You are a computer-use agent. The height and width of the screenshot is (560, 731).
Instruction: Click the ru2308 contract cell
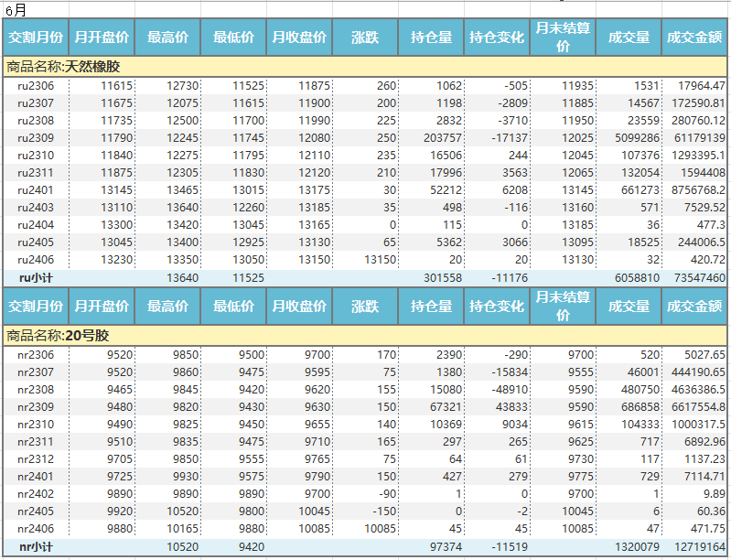click(x=36, y=121)
